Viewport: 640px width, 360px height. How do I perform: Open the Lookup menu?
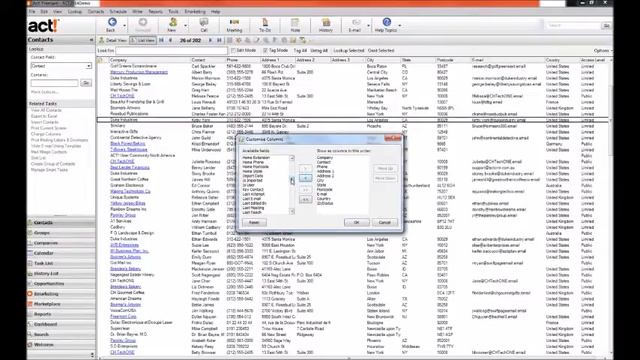point(75,12)
